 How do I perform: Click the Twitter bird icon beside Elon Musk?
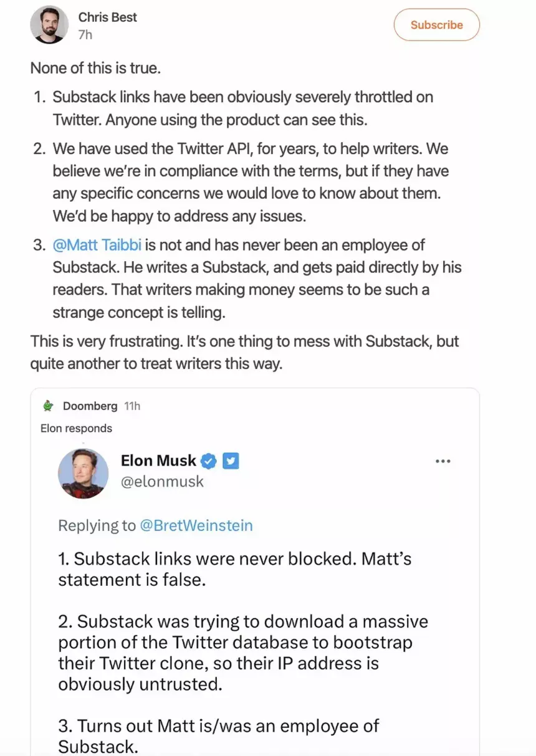pos(231,461)
